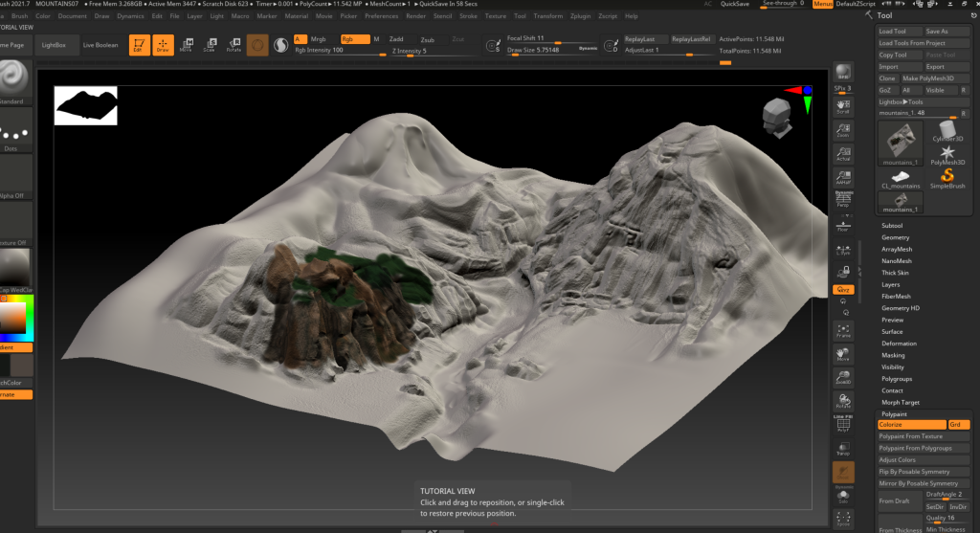Viewport: 980px width, 533px height.
Task: Toggle the Rgb channel button
Action: coord(353,39)
